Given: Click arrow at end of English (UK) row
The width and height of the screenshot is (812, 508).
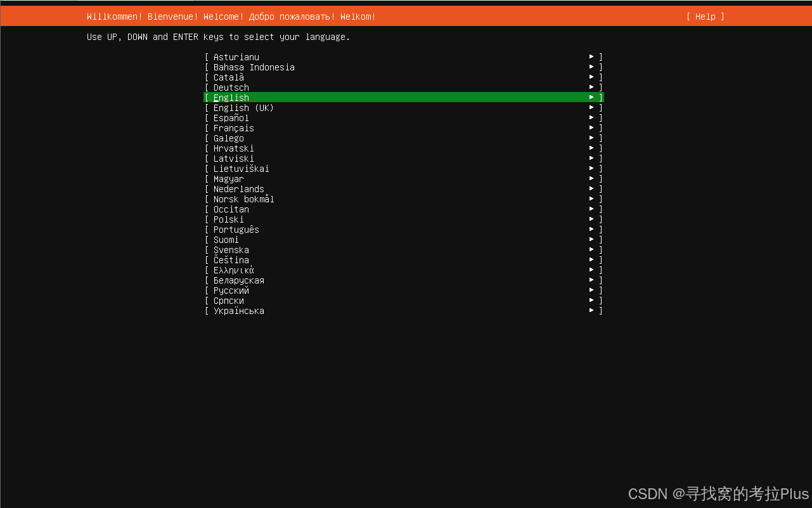Looking at the screenshot, I should 591,107.
